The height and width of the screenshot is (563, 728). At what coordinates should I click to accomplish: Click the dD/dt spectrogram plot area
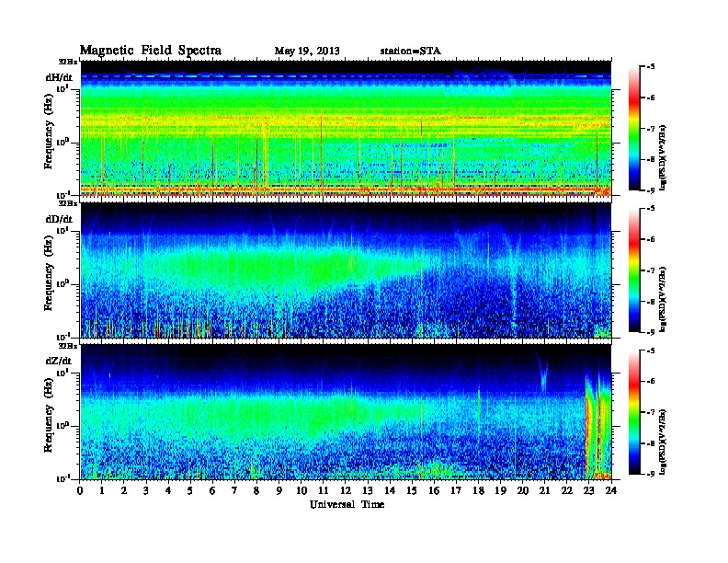(346, 270)
